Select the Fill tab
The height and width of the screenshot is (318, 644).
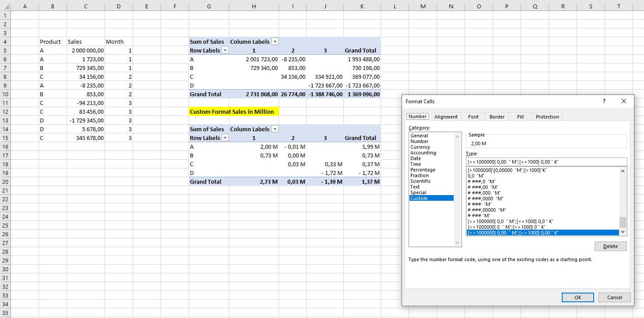pos(520,117)
